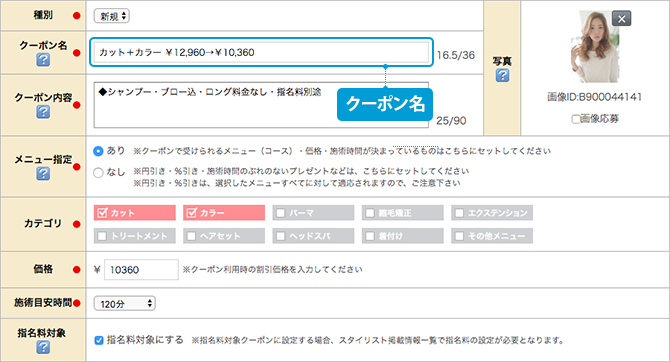This screenshot has width=670, height=362.
Task: Toggle the 画像応募 checkbox
Action: coord(576,119)
